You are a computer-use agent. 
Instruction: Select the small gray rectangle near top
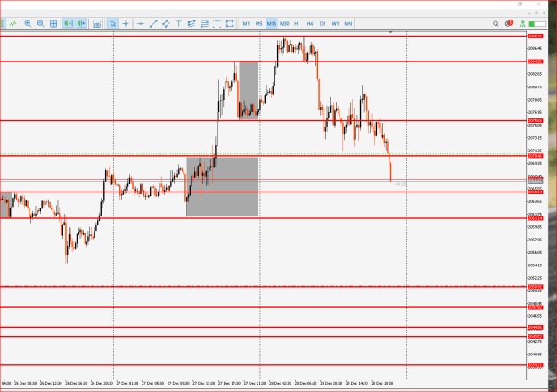click(x=249, y=91)
